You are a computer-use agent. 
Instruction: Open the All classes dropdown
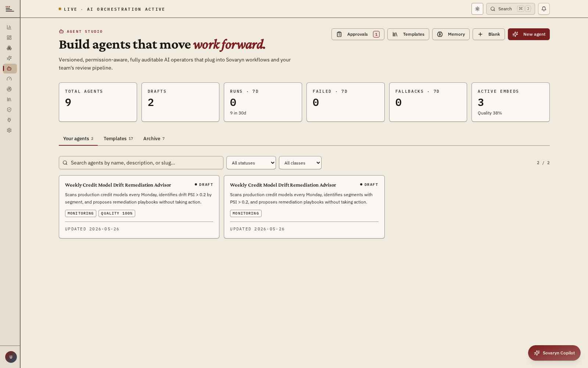tap(300, 163)
